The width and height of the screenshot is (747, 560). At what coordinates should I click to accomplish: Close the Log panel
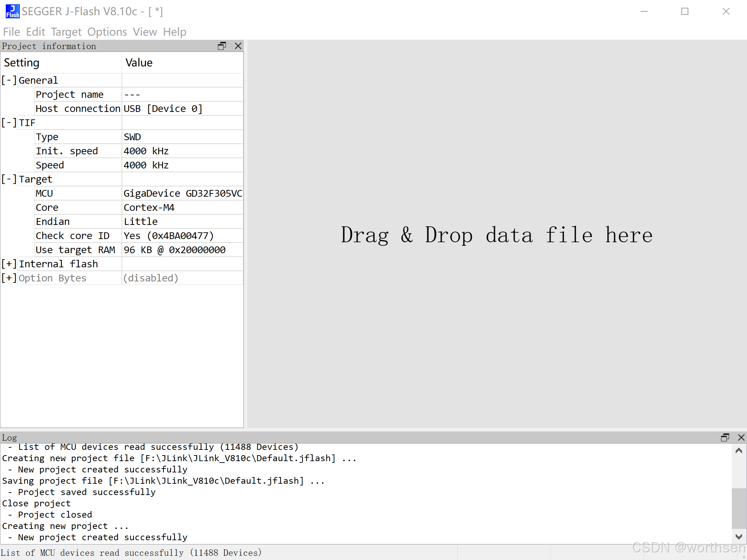(741, 437)
